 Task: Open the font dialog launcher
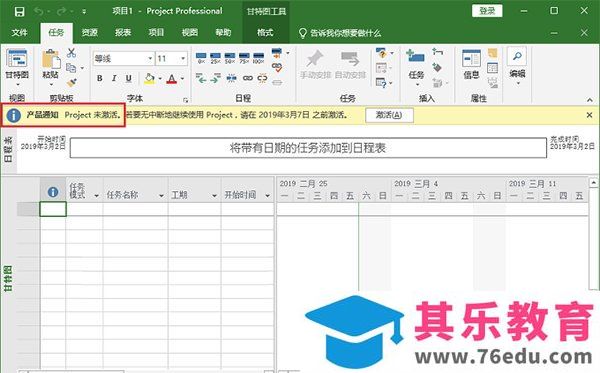(x=186, y=100)
